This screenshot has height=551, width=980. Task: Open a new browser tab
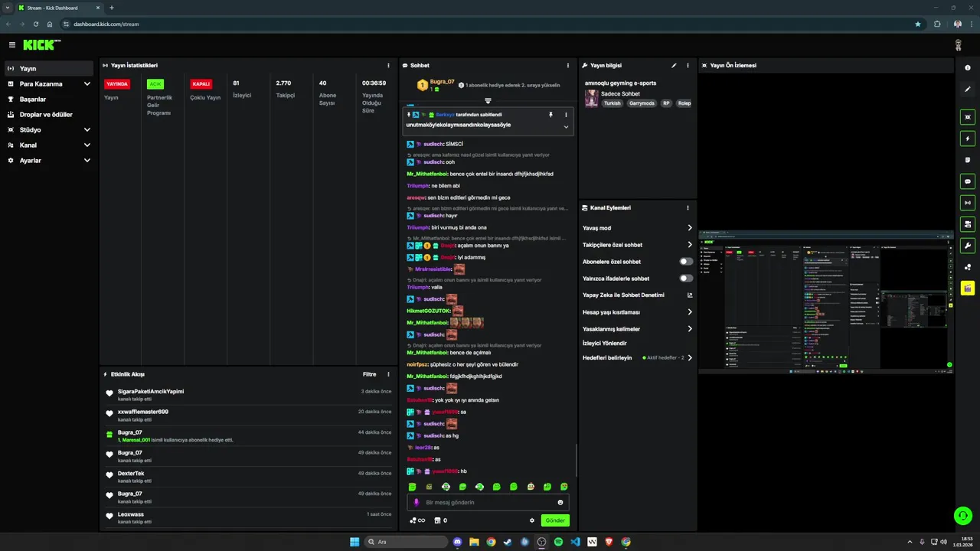click(x=112, y=8)
